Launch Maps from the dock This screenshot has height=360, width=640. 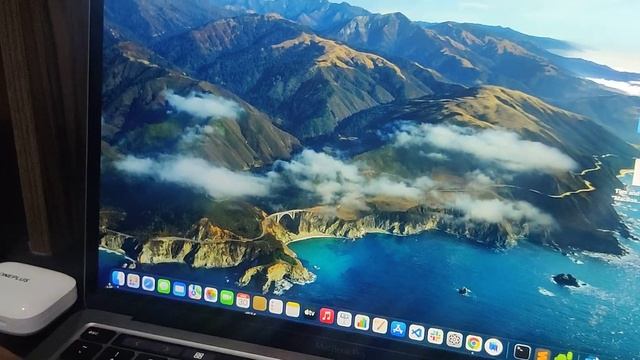tap(195, 292)
